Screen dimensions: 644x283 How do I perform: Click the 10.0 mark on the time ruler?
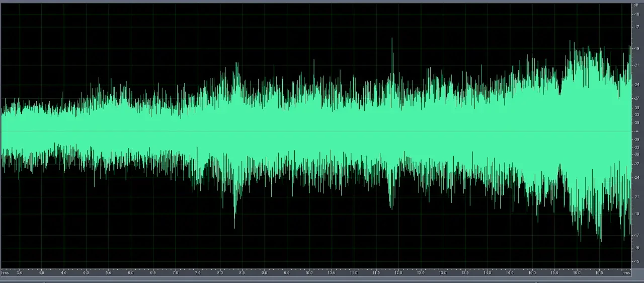(x=309, y=272)
